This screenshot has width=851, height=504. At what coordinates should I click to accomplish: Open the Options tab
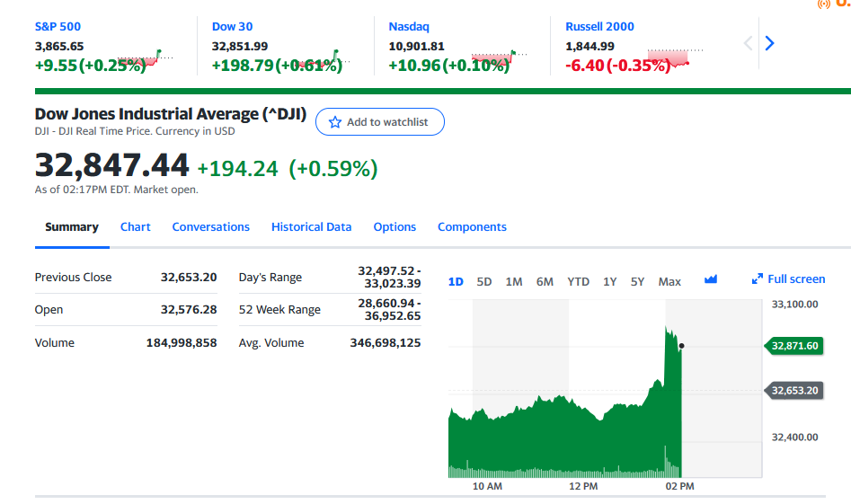394,226
